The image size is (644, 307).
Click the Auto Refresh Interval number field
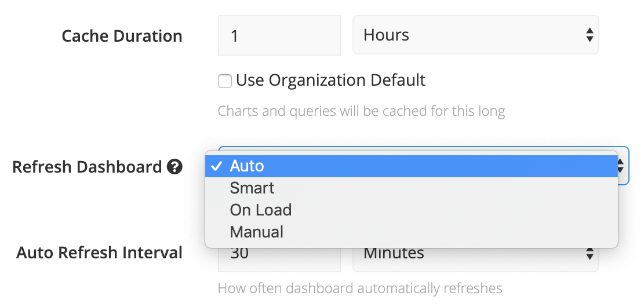279,260
